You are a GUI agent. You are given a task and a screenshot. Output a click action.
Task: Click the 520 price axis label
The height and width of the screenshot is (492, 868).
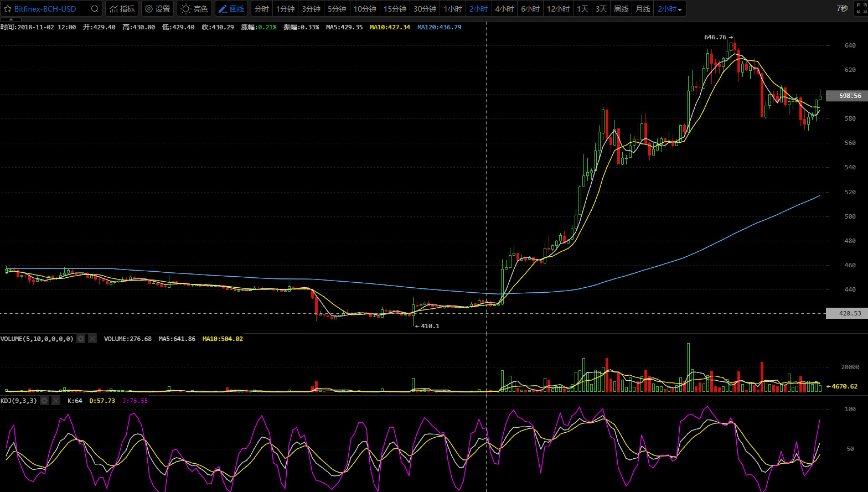coord(850,192)
